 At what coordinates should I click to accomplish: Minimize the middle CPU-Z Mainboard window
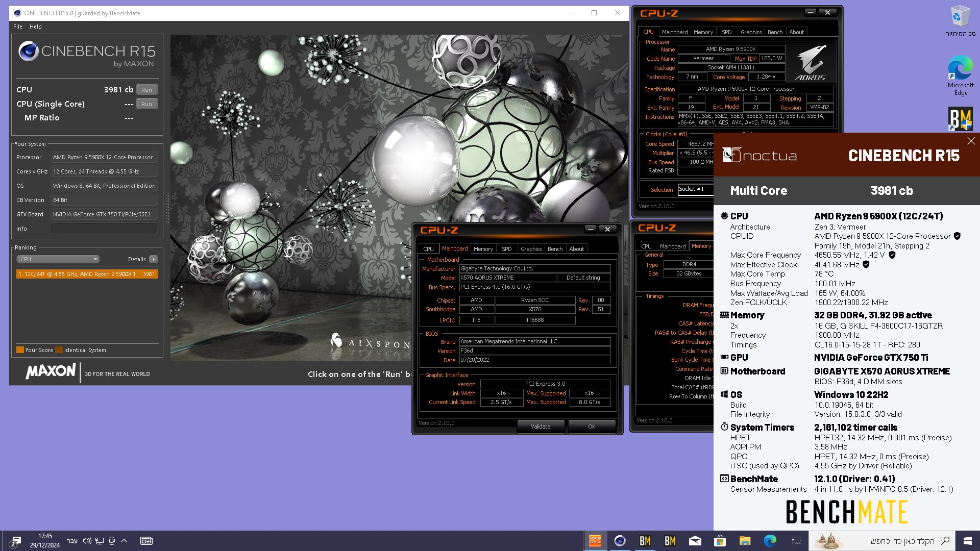(590, 229)
